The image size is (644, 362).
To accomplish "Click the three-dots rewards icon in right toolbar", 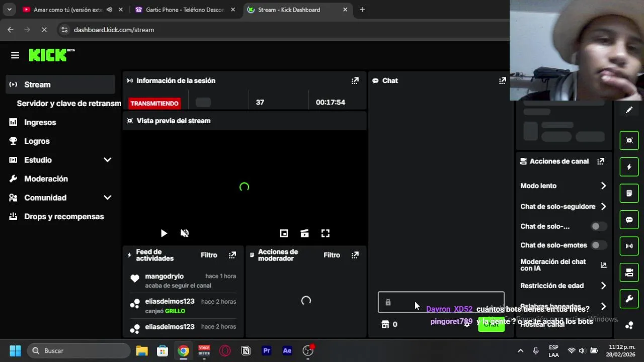I will tap(629, 325).
